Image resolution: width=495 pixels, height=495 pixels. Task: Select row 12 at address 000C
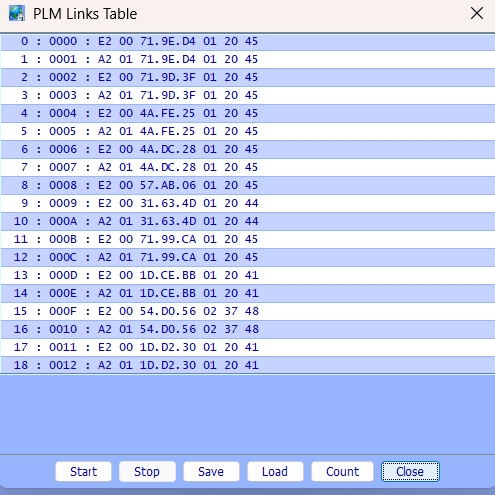click(x=247, y=257)
